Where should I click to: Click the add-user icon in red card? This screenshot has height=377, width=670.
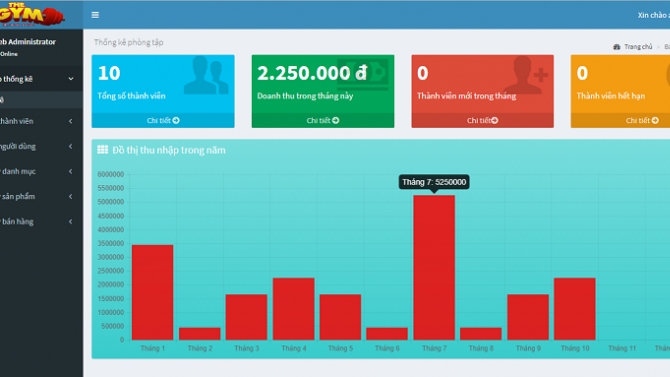[527, 76]
